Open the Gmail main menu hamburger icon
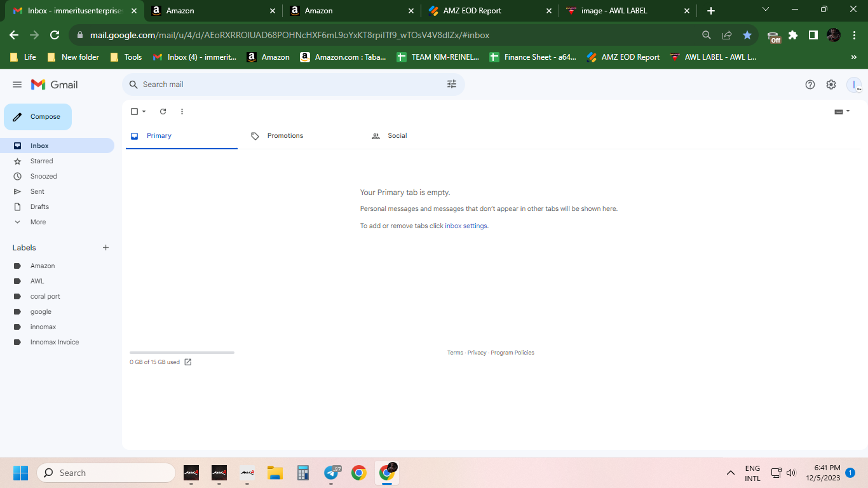 17,85
